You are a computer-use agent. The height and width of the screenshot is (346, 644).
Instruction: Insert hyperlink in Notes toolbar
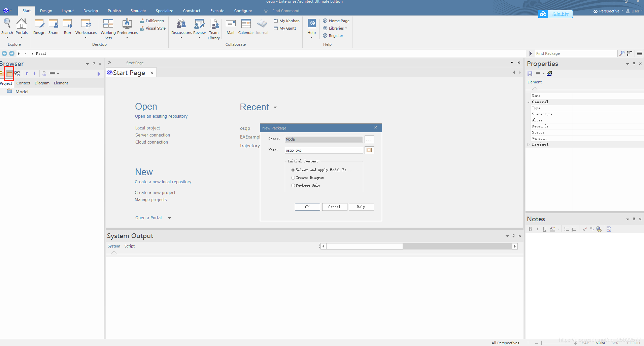(x=599, y=229)
